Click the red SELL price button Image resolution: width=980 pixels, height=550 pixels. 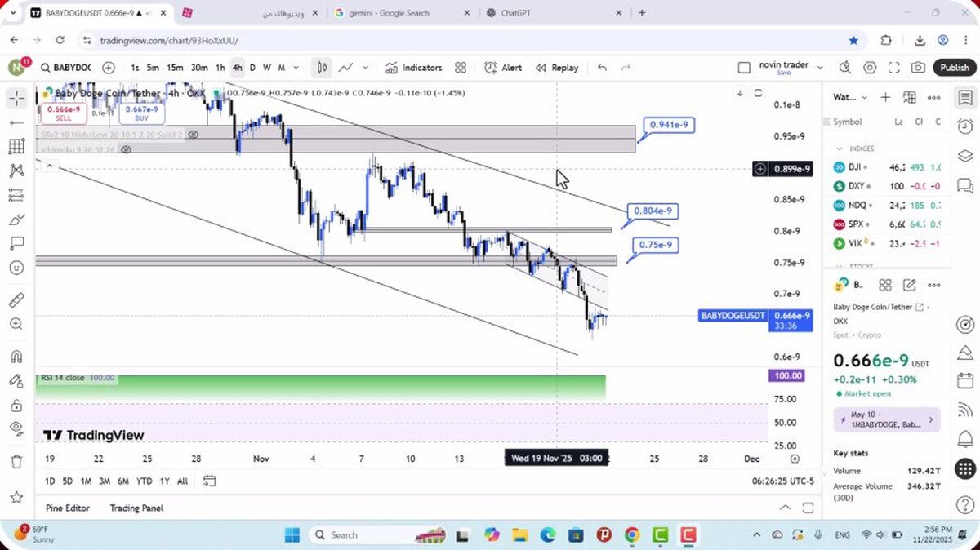point(64,113)
